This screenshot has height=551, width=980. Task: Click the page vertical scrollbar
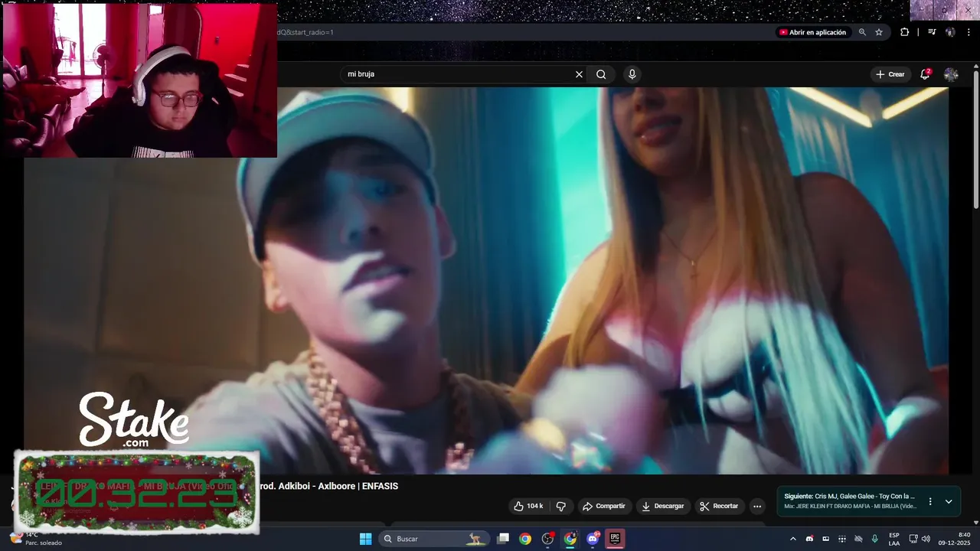tap(976, 138)
